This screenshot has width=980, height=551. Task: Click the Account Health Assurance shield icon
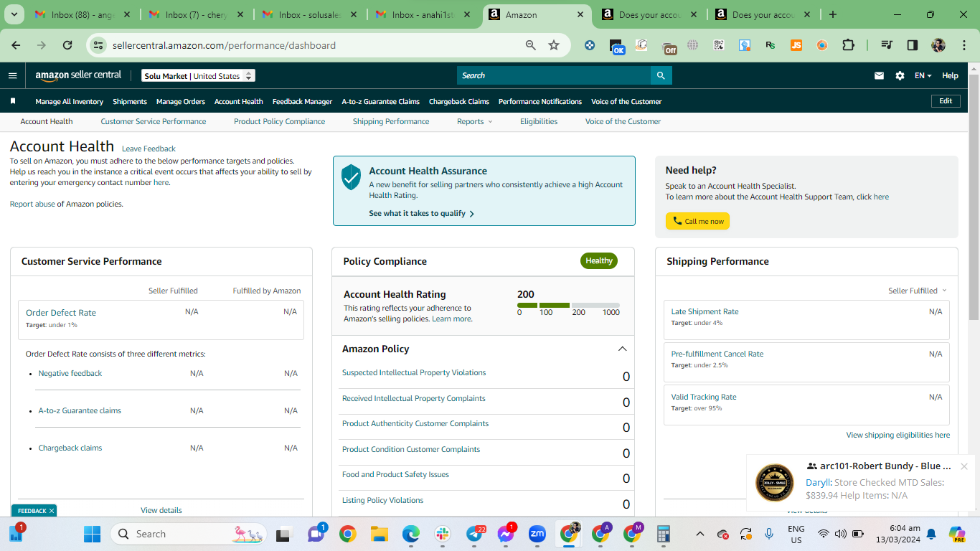(x=351, y=176)
